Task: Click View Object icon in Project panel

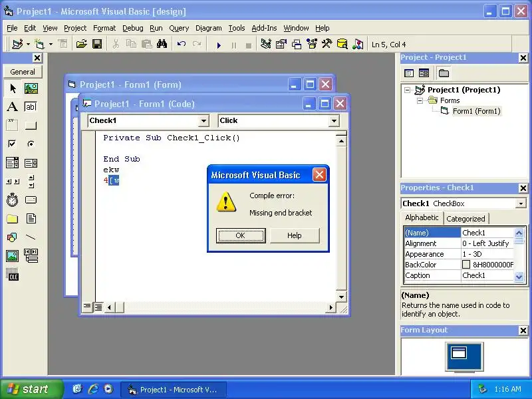Action: point(424,73)
